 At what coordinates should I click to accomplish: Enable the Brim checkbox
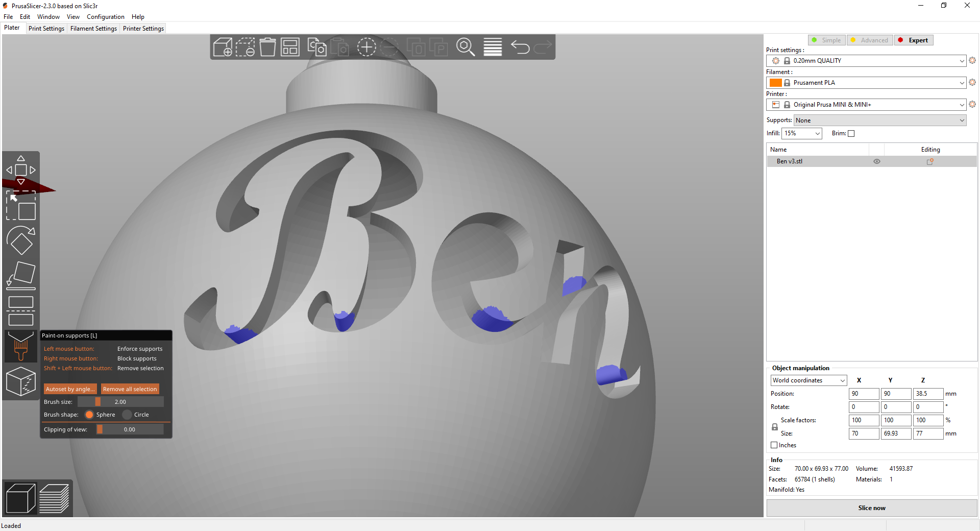coord(851,134)
